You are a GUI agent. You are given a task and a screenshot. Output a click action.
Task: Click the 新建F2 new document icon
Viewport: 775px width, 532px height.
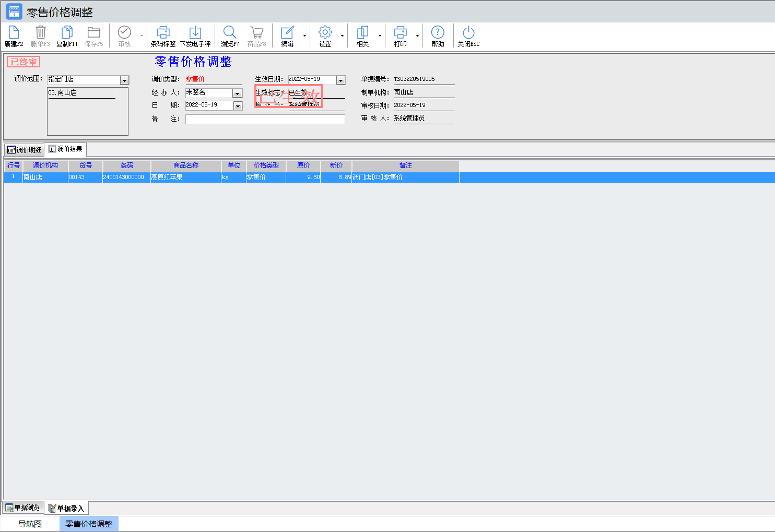[14, 33]
